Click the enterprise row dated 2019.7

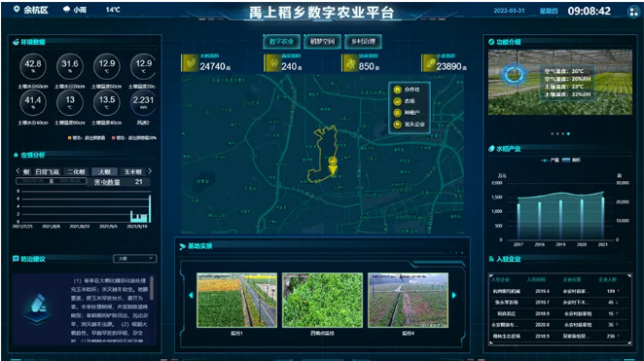pyautogui.click(x=559, y=303)
